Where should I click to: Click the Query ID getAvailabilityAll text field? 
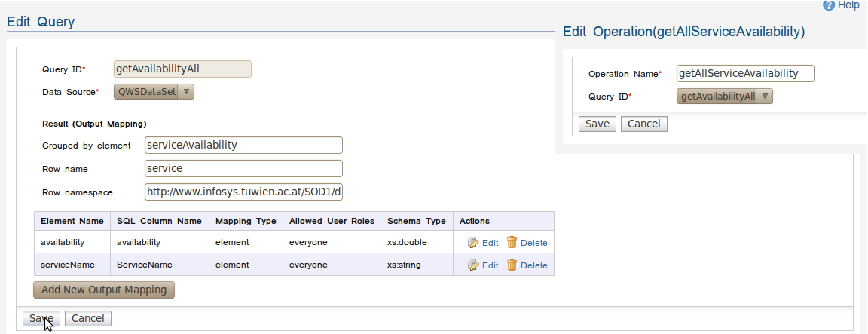[182, 69]
